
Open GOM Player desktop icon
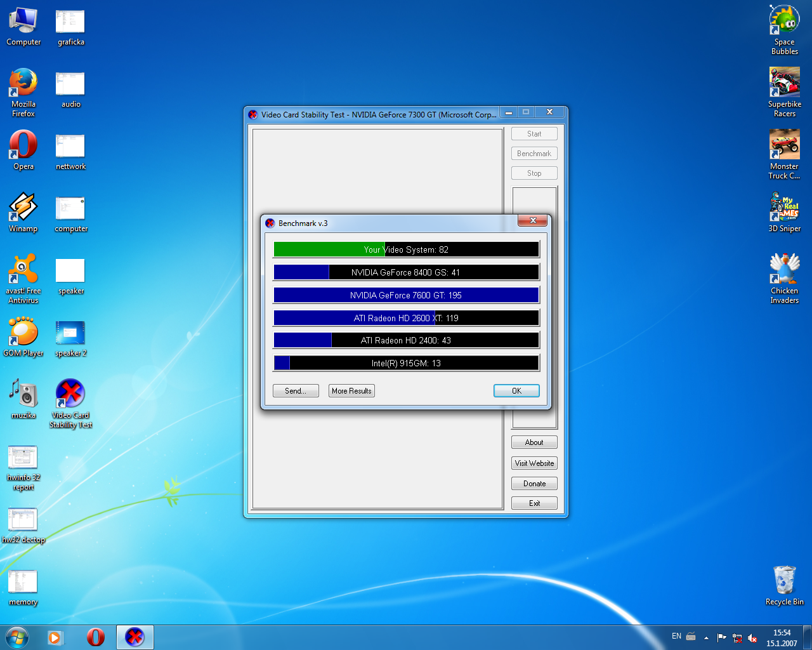pos(23,336)
